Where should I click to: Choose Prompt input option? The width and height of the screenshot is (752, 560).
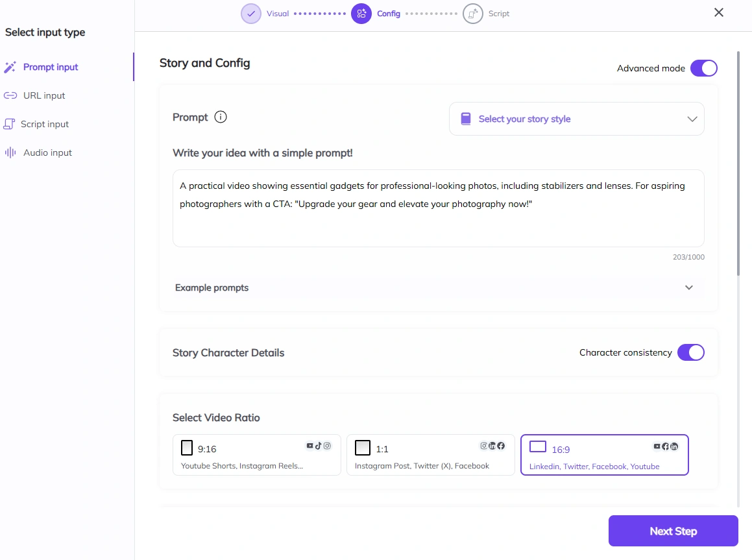pos(51,67)
